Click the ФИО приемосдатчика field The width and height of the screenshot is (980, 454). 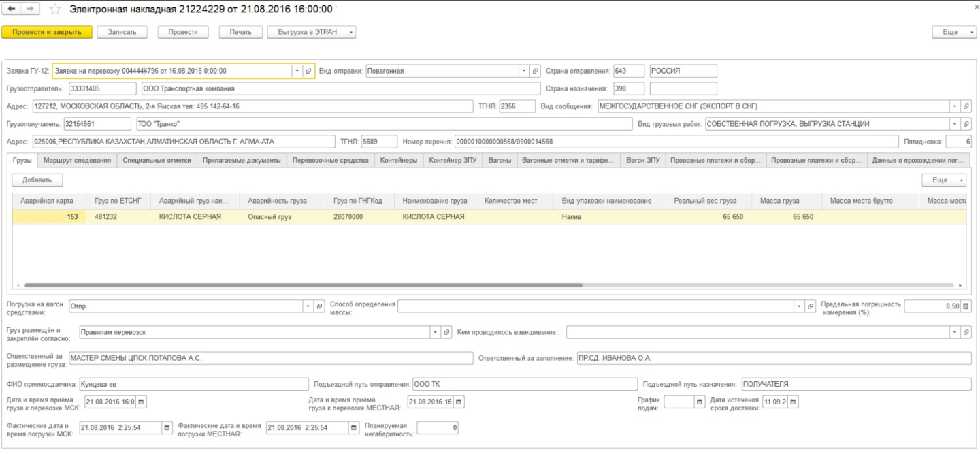[193, 384]
